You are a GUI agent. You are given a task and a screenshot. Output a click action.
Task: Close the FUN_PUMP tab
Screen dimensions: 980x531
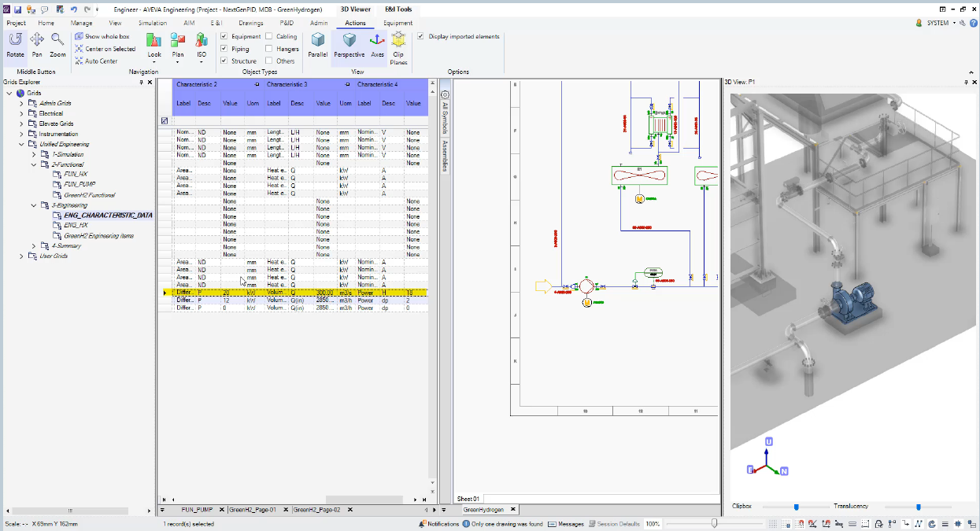coord(223,510)
